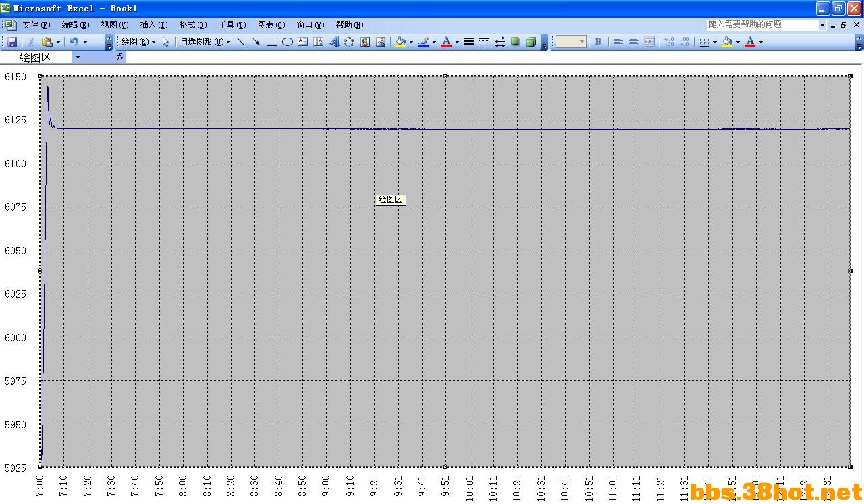Click the Paste clipboard icon

coord(47,42)
